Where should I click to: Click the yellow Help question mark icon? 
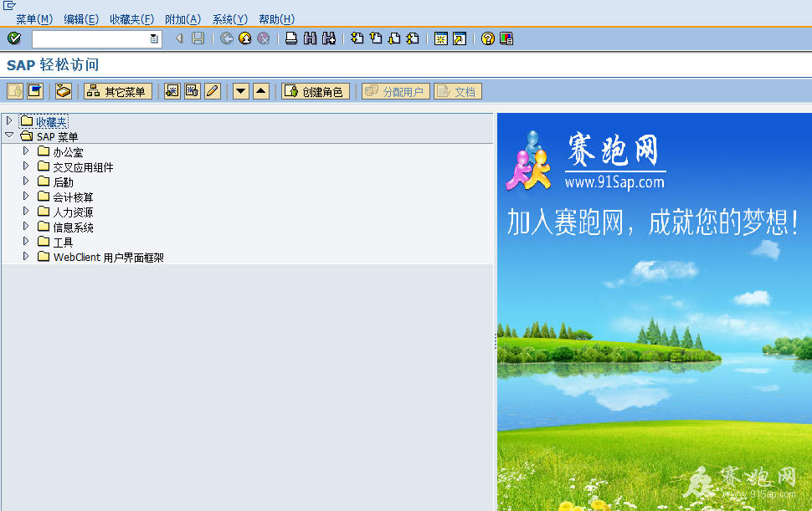[487, 38]
